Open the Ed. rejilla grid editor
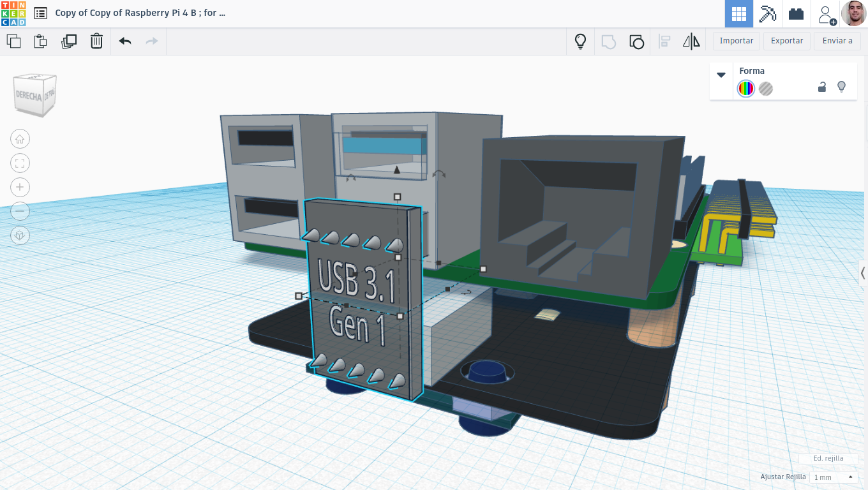The height and width of the screenshot is (490, 868). coord(828,458)
